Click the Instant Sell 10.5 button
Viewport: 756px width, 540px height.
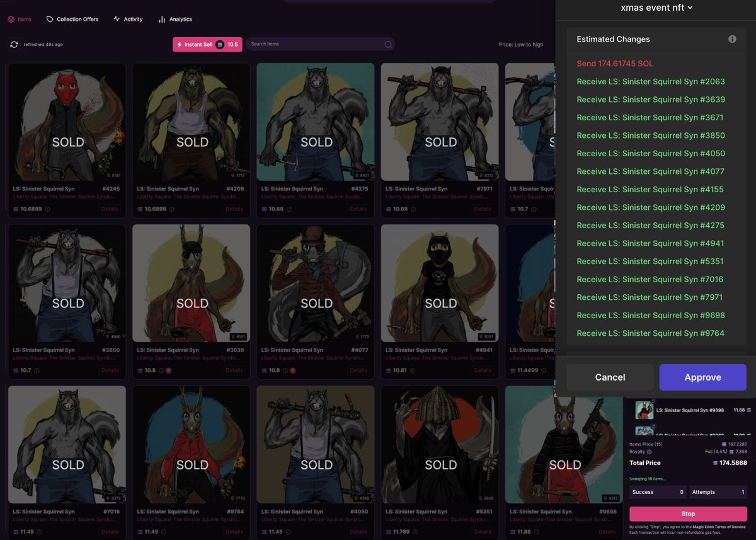(x=207, y=45)
